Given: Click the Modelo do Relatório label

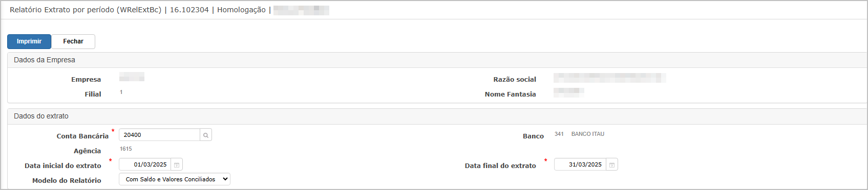Looking at the screenshot, I should click(67, 180).
